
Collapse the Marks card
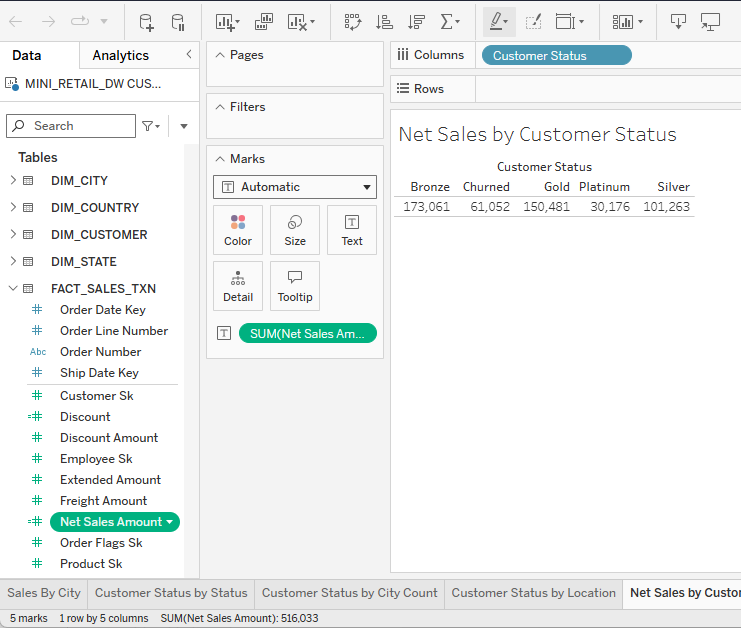(x=220, y=159)
